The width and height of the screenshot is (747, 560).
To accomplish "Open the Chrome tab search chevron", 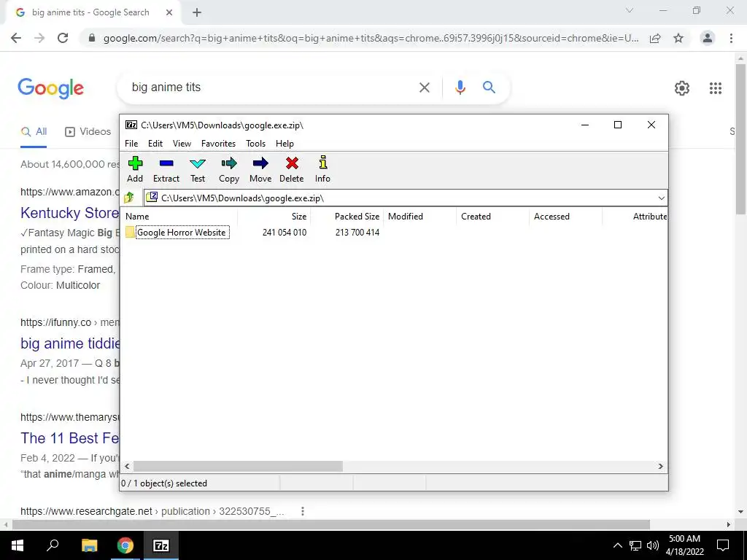I will click(630, 10).
